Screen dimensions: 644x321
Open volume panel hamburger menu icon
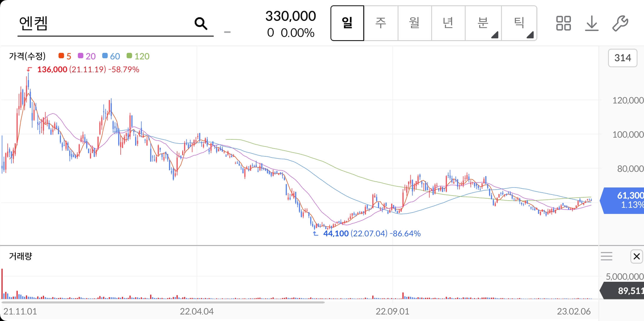tap(606, 256)
